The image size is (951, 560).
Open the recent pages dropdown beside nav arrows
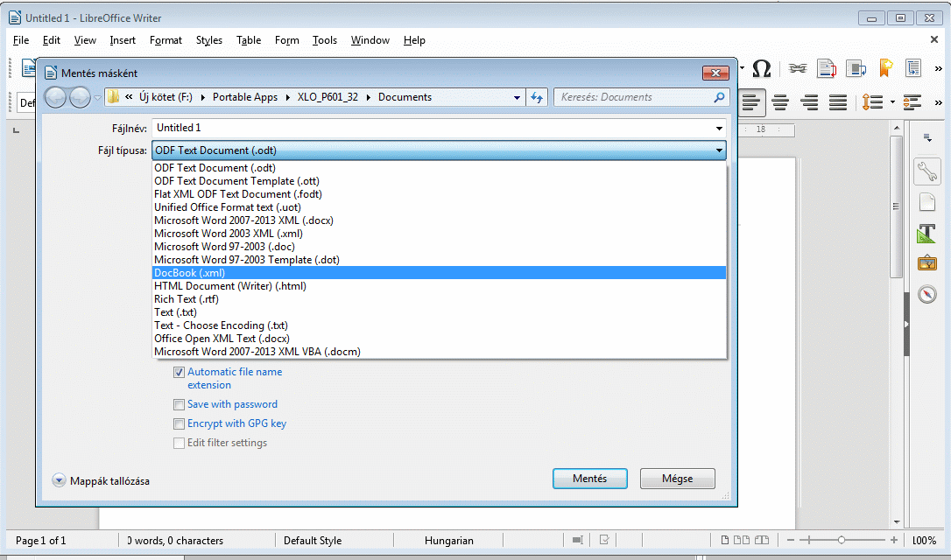[x=97, y=98]
